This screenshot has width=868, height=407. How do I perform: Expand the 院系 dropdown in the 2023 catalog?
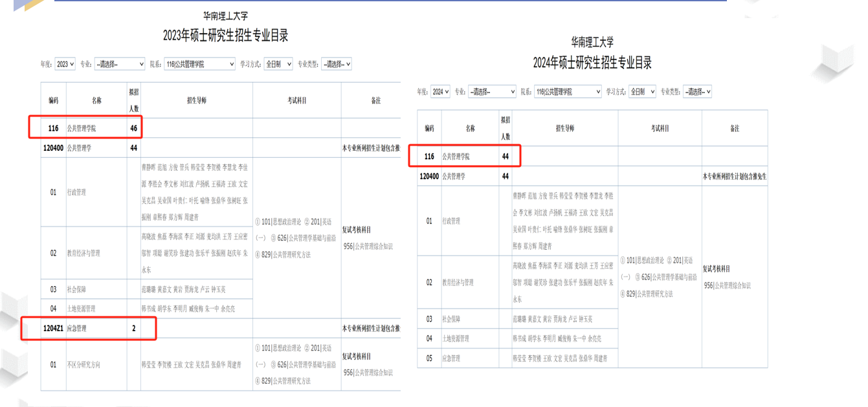point(200,64)
